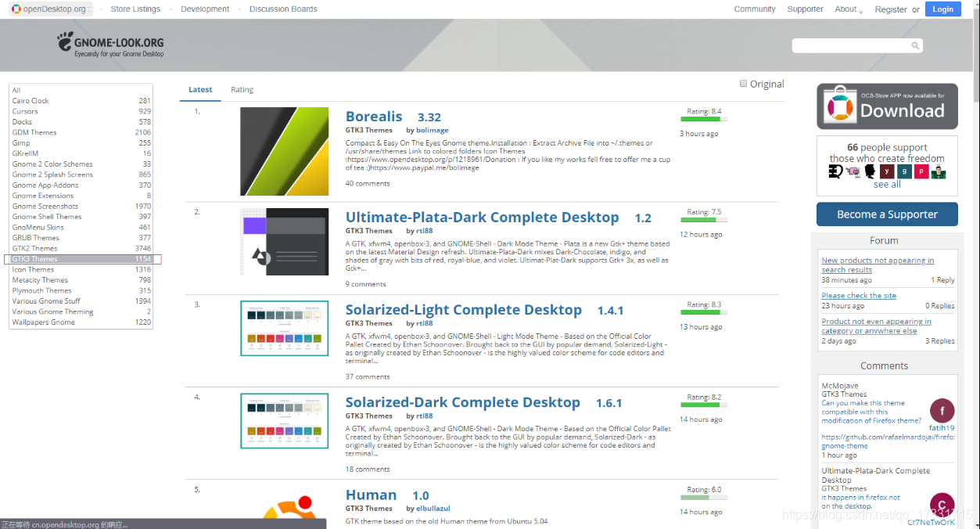Select the Gimp category
Image resolution: width=980 pixels, height=529 pixels.
click(81, 143)
